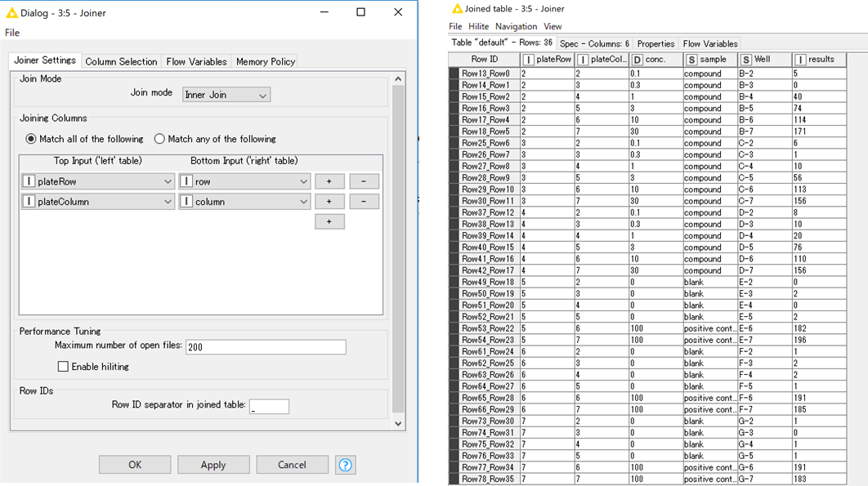Open the Join mode dropdown
This screenshot has width=868, height=486.
click(226, 96)
